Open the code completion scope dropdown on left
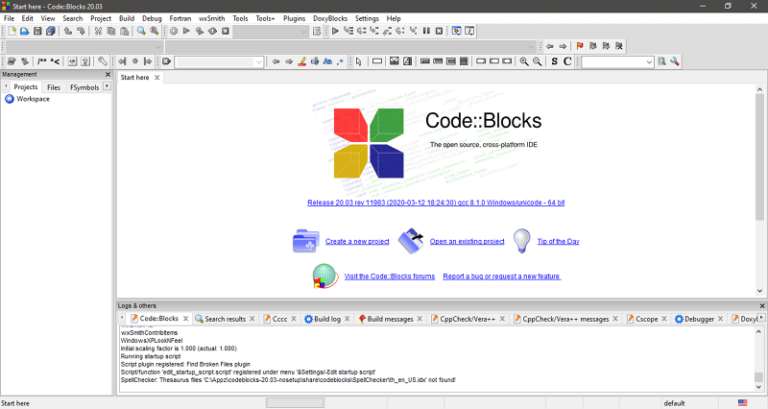 tap(83, 47)
